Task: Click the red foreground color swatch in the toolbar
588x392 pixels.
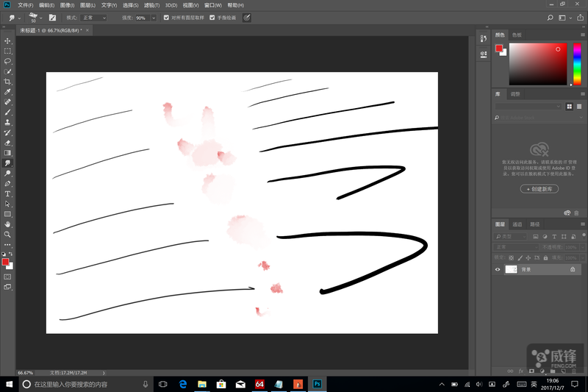Action: [x=5, y=262]
